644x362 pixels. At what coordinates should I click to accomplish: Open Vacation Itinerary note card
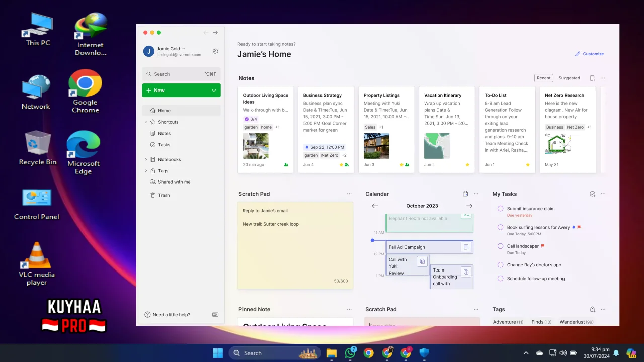[447, 130]
